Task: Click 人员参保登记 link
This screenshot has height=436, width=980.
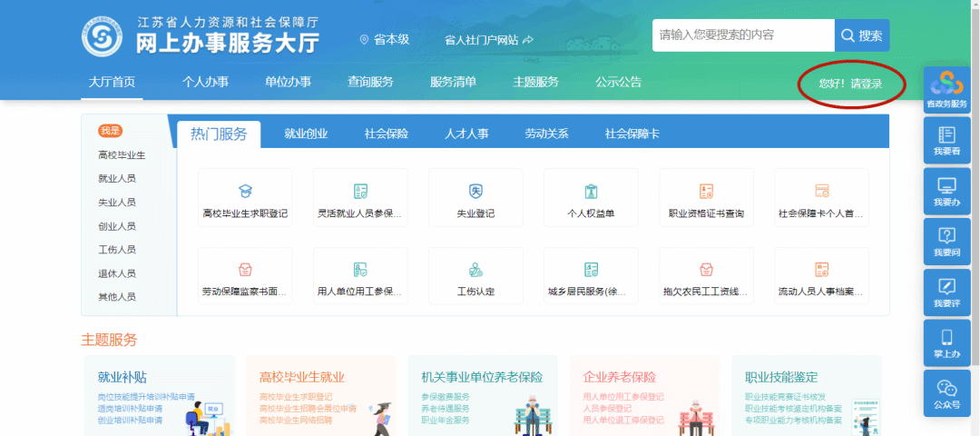Action: click(x=607, y=409)
